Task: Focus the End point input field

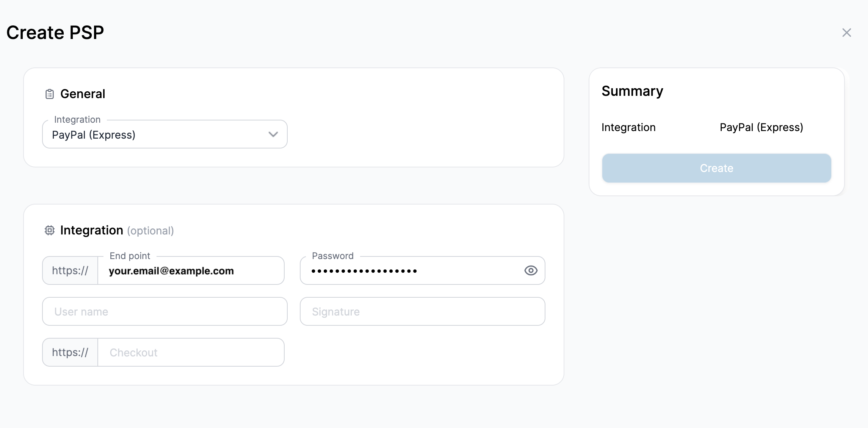Action: (191, 270)
